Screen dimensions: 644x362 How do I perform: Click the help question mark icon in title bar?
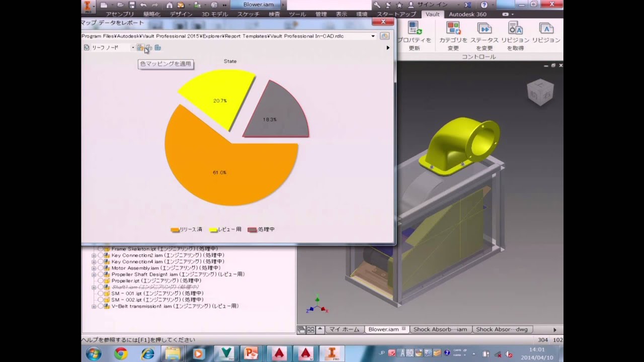[484, 5]
